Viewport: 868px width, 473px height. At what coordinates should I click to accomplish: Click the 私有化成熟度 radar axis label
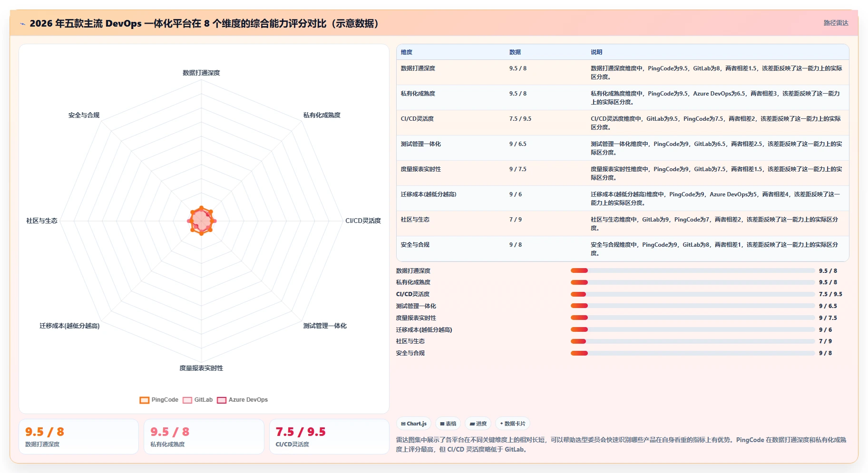pyautogui.click(x=322, y=115)
